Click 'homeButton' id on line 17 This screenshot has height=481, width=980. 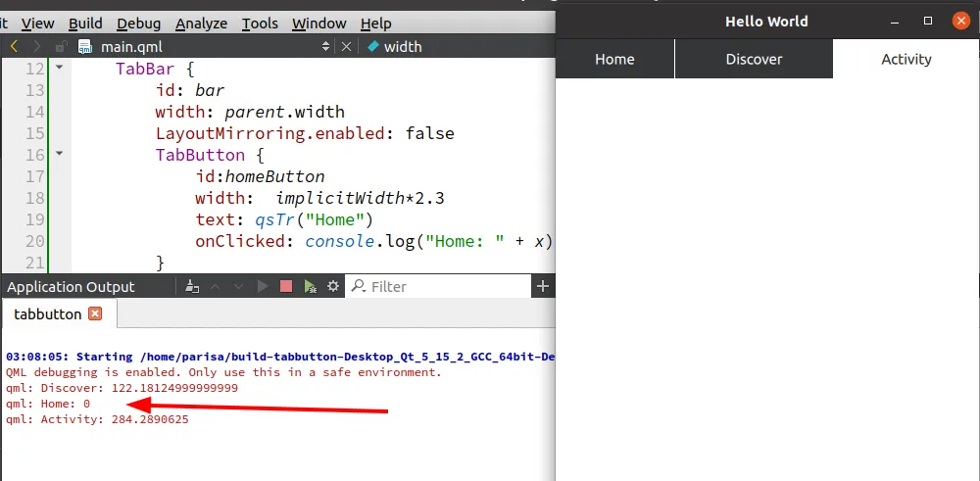[x=275, y=176]
